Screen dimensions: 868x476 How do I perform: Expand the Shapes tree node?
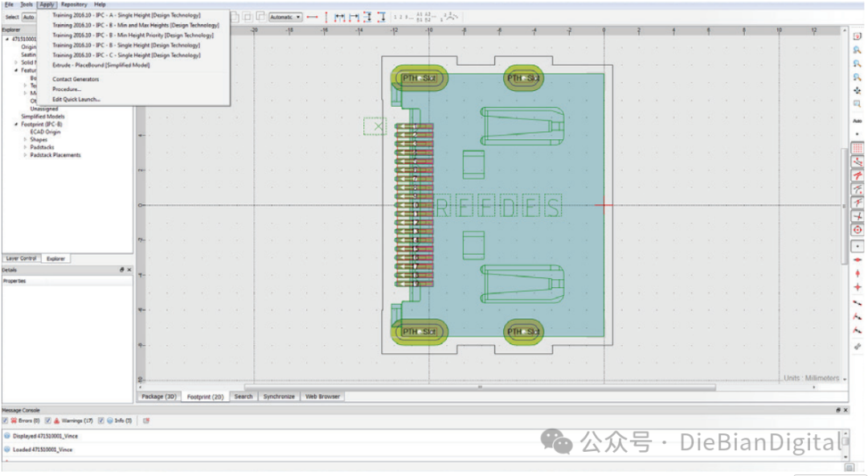point(25,140)
